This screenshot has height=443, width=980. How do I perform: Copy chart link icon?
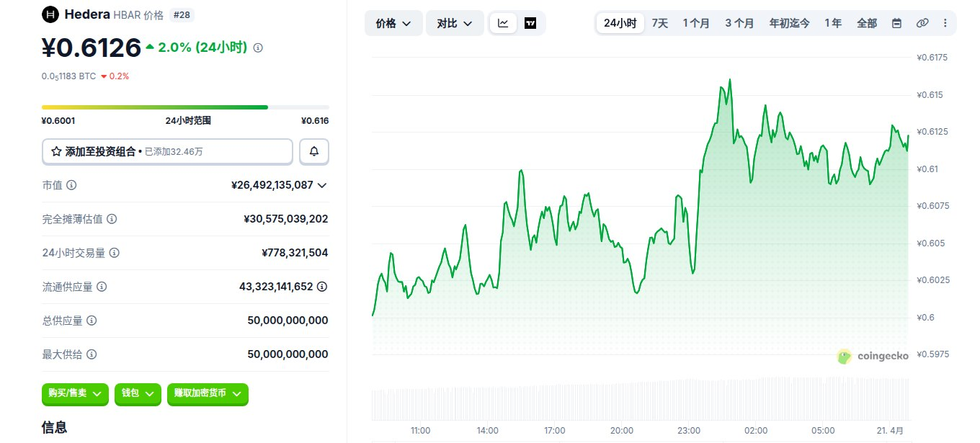click(x=922, y=23)
